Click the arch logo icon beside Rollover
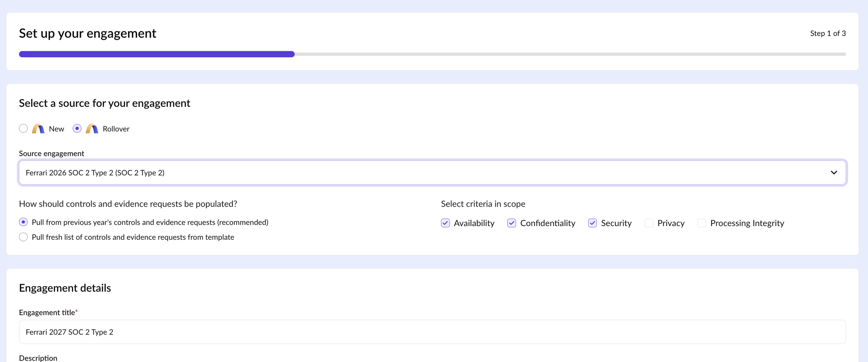Screen dimensions: 868x362 pyautogui.click(x=92, y=129)
